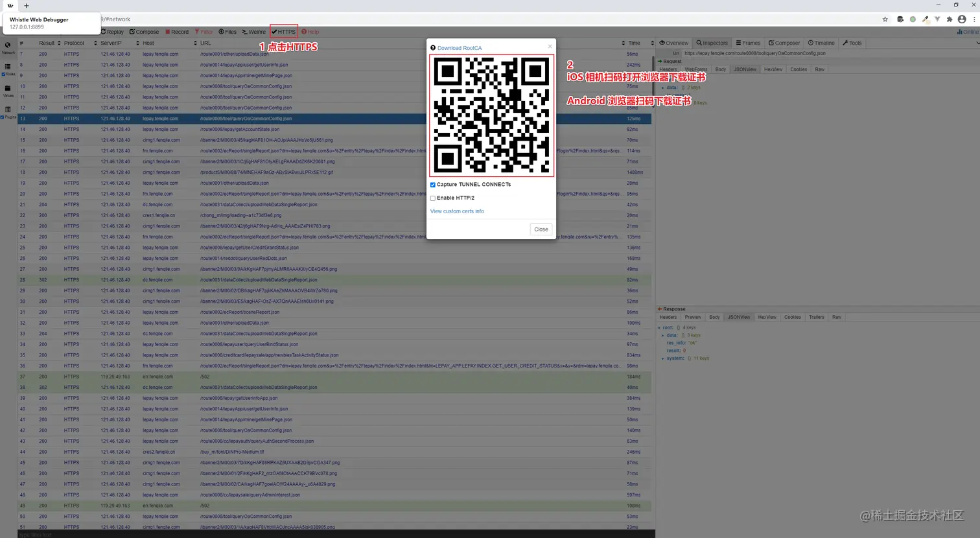Open the Help toolbar item
The width and height of the screenshot is (980, 538).
(310, 32)
